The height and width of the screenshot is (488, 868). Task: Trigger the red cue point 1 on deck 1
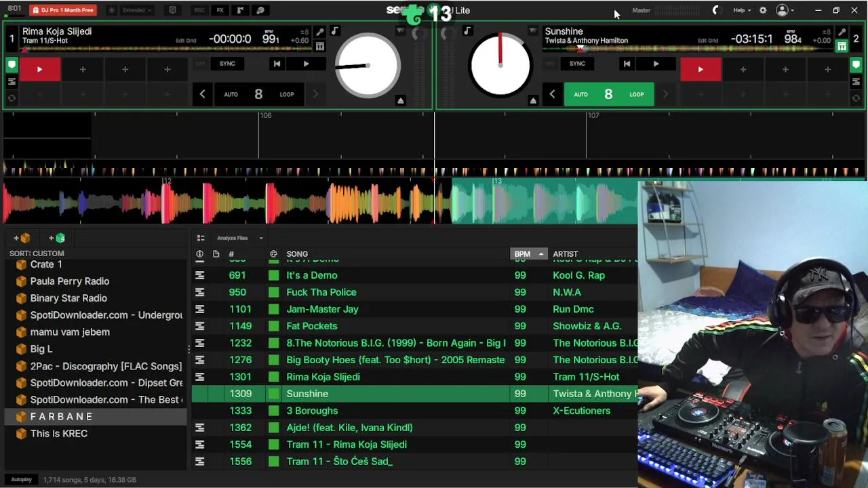39,69
